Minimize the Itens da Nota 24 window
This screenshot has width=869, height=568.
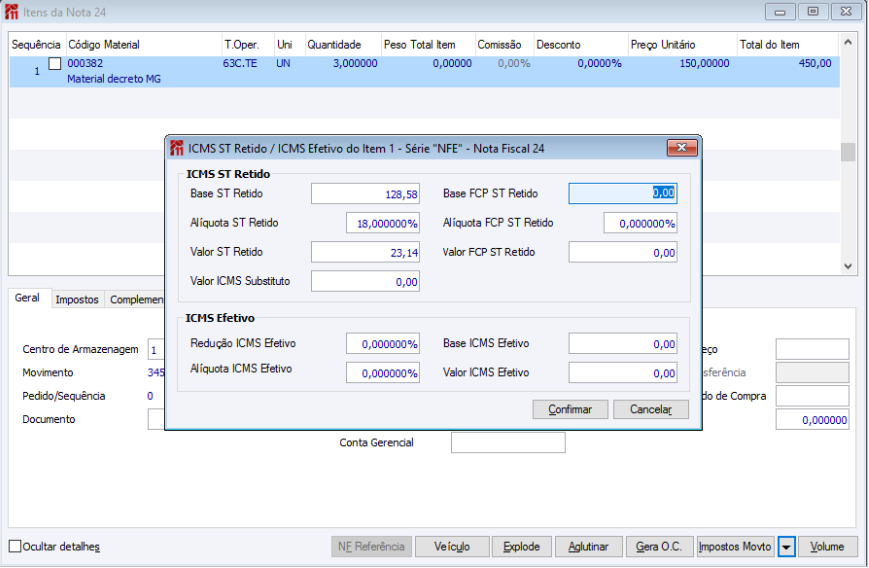pos(780,12)
